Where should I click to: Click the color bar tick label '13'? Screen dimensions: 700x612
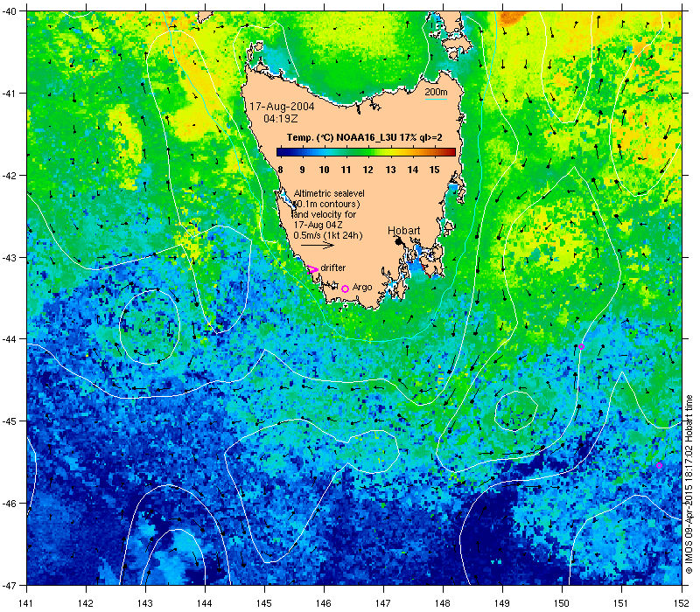(x=390, y=170)
